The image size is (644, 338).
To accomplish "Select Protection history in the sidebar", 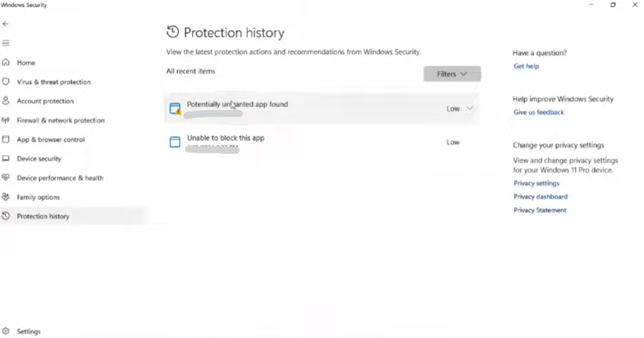I will click(43, 216).
